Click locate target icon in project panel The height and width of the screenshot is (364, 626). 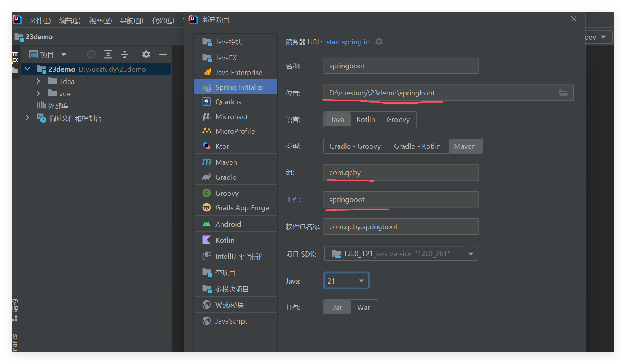[x=91, y=55]
